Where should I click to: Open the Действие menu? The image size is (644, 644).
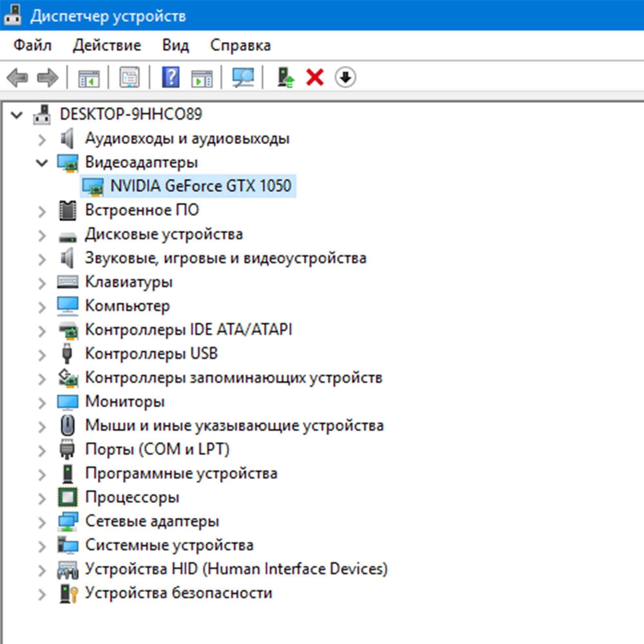coord(107,45)
